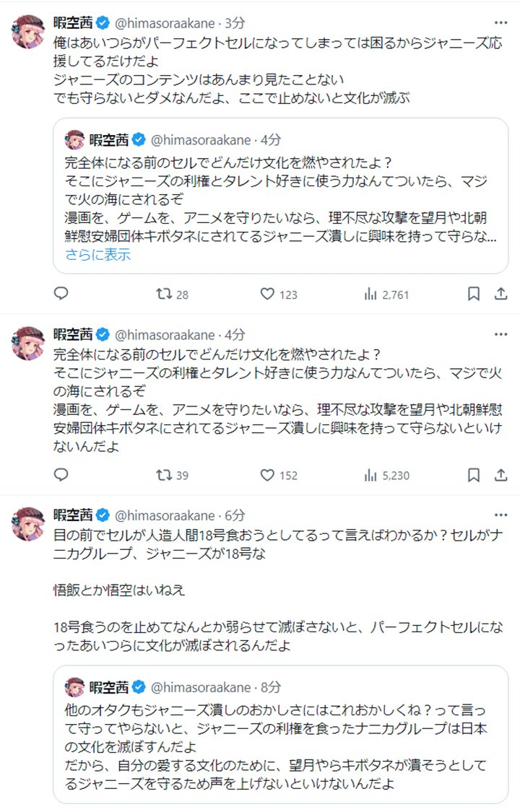Open the 6分 timestamp link
Viewport: 520px width, 812px height.
[235, 515]
